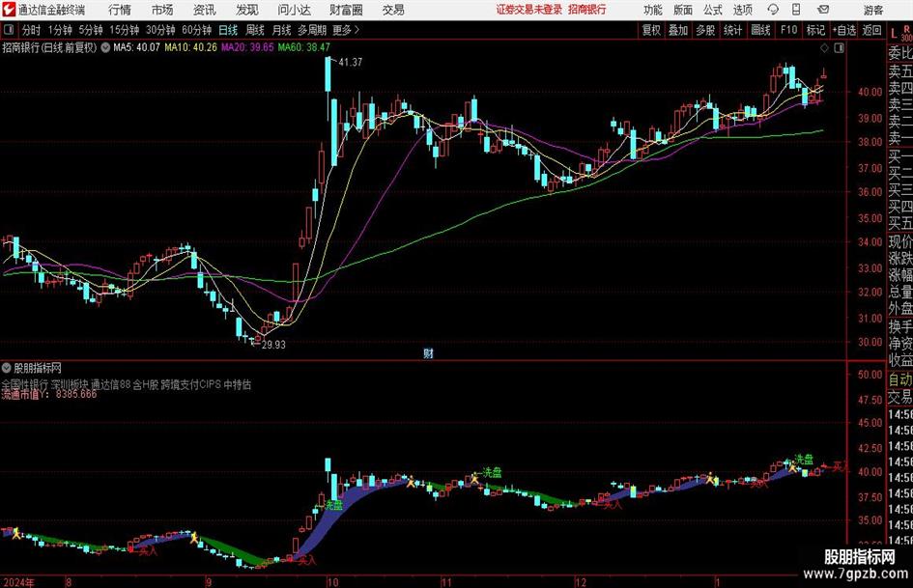Open the 财富圈 menu
Viewport: 913px width, 588px height.
[346, 10]
